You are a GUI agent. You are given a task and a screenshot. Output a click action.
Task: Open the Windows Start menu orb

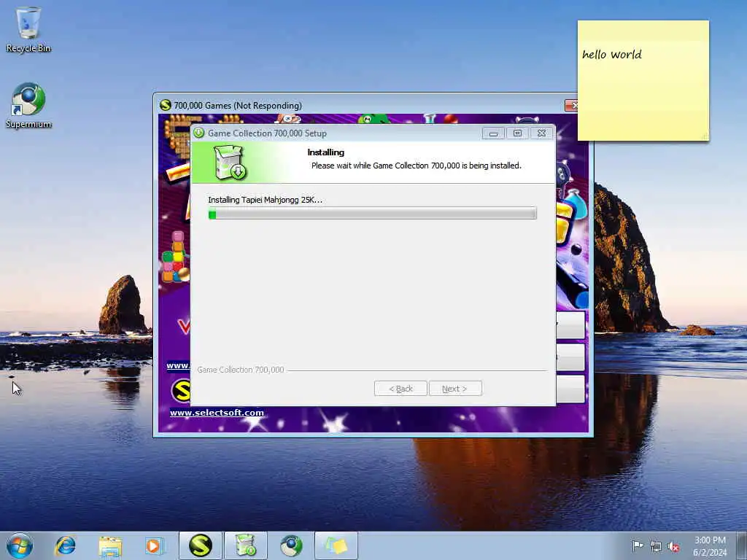(x=20, y=545)
